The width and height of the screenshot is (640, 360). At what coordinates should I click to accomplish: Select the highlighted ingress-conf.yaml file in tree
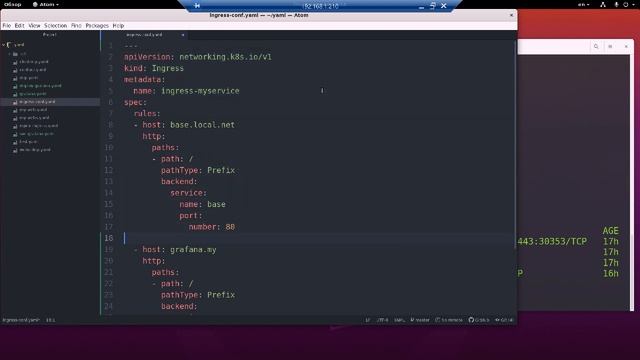point(50,102)
